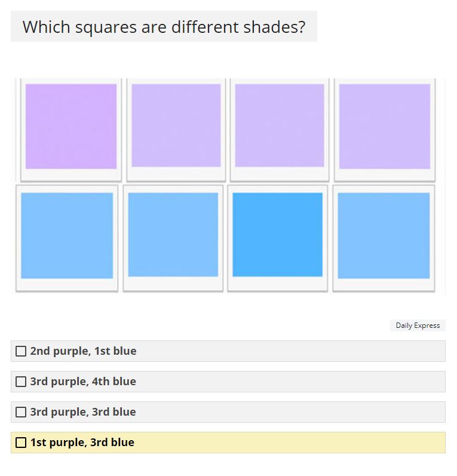457x476 pixels.
Task: Click the second blue square
Action: 173,235
